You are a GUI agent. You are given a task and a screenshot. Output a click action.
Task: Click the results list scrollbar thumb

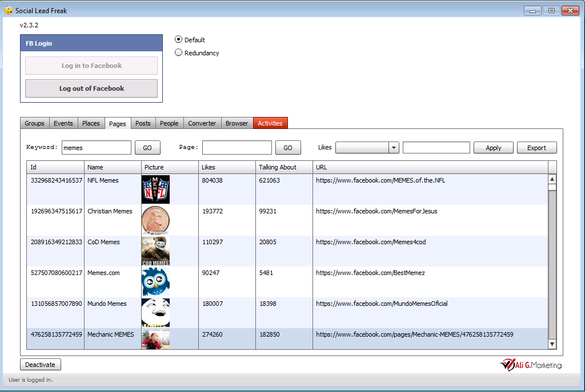coord(552,187)
